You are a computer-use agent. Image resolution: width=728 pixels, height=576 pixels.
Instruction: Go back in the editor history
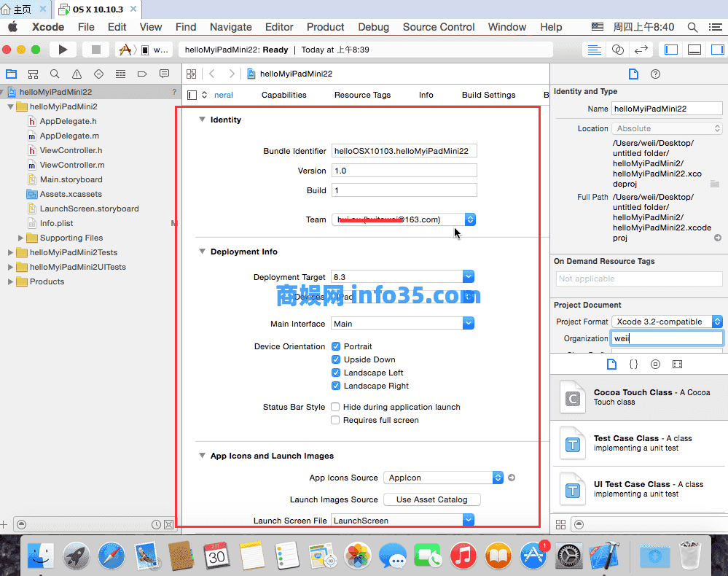212,74
